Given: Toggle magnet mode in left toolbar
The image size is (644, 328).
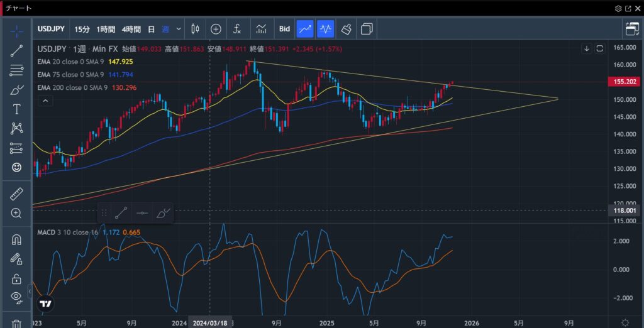Looking at the screenshot, I should coord(16,239).
